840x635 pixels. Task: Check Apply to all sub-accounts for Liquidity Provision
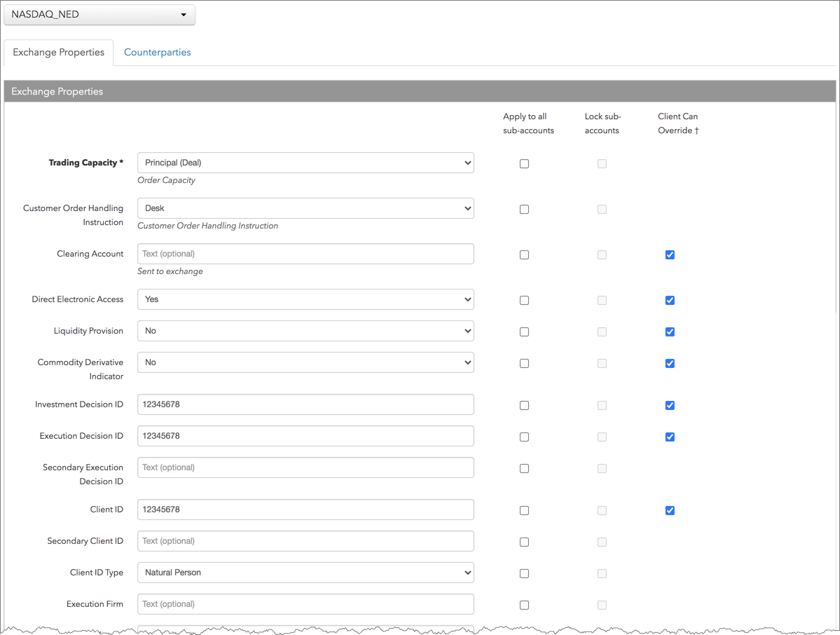point(524,332)
